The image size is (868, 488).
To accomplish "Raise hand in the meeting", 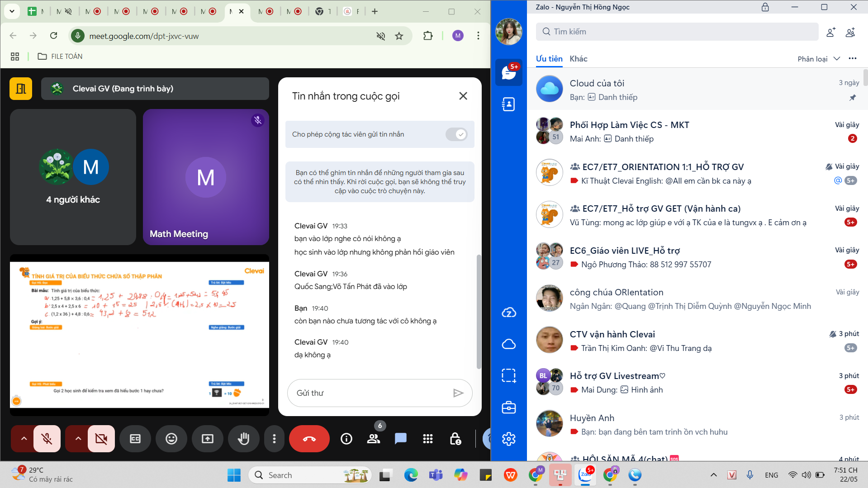I will [x=244, y=439].
